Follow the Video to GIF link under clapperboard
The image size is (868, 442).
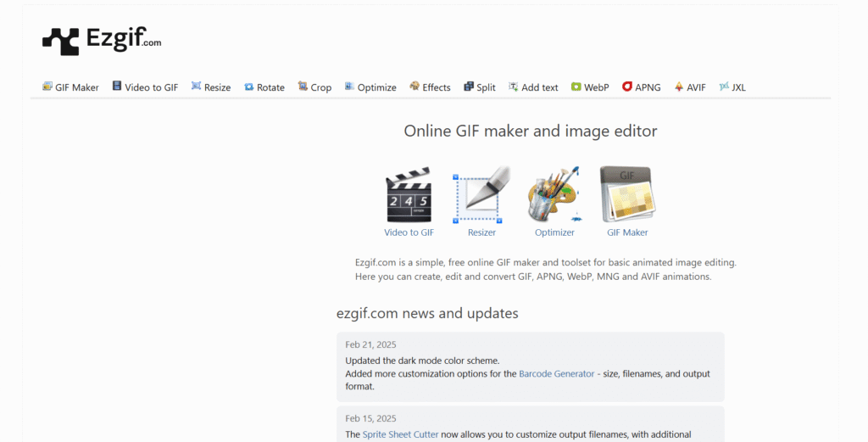tap(409, 232)
